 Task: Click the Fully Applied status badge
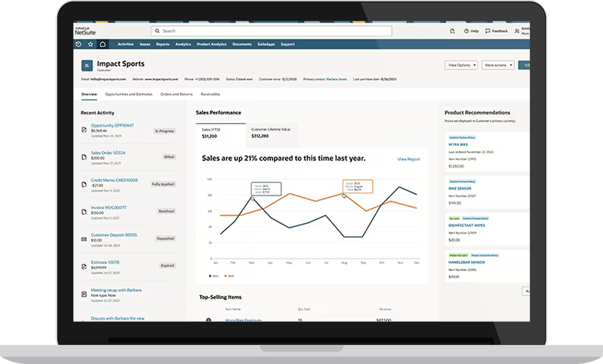click(163, 184)
